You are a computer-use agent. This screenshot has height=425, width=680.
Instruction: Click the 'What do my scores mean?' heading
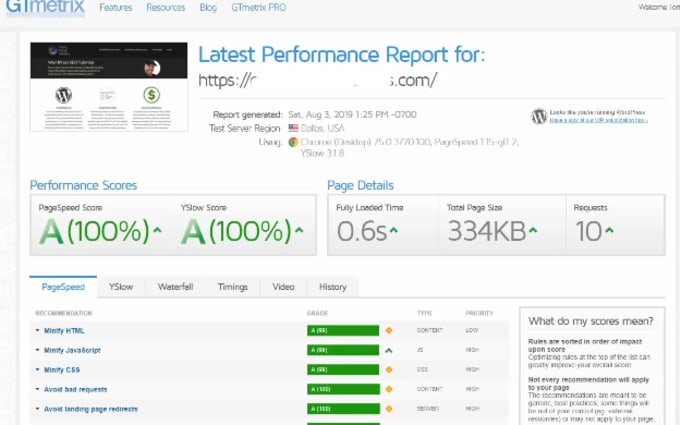[591, 321]
